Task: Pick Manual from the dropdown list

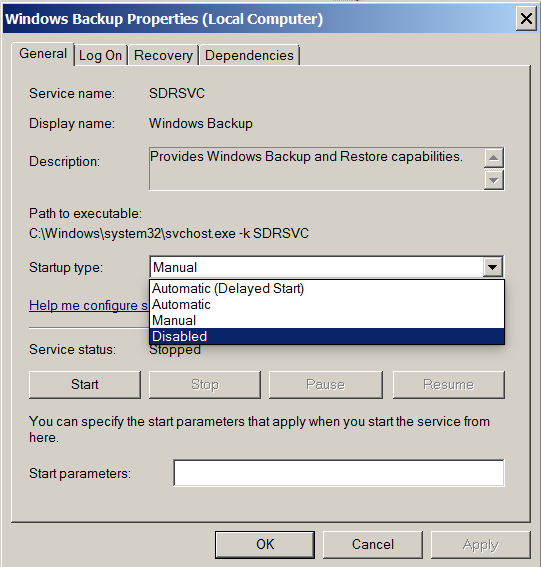Action: (327, 320)
